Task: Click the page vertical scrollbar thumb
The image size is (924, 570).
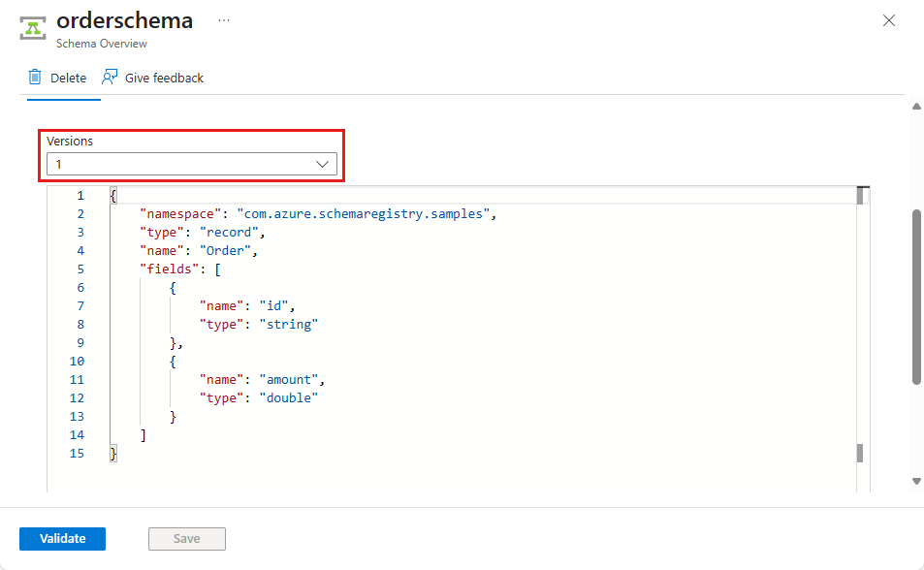Action: 916,296
